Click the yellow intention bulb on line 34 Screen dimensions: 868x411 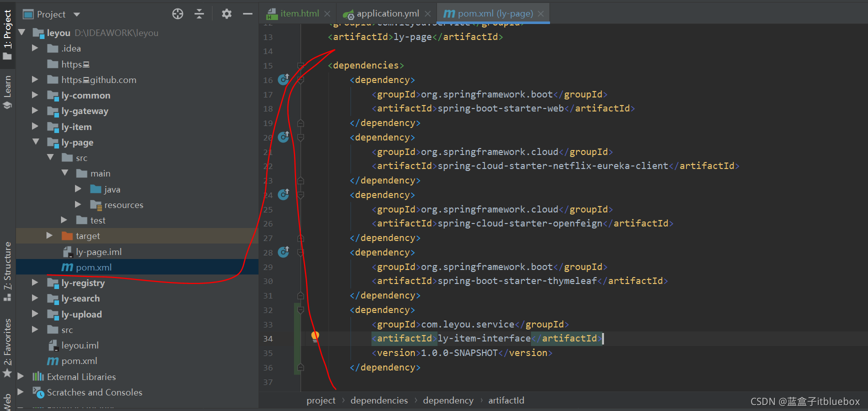click(315, 336)
